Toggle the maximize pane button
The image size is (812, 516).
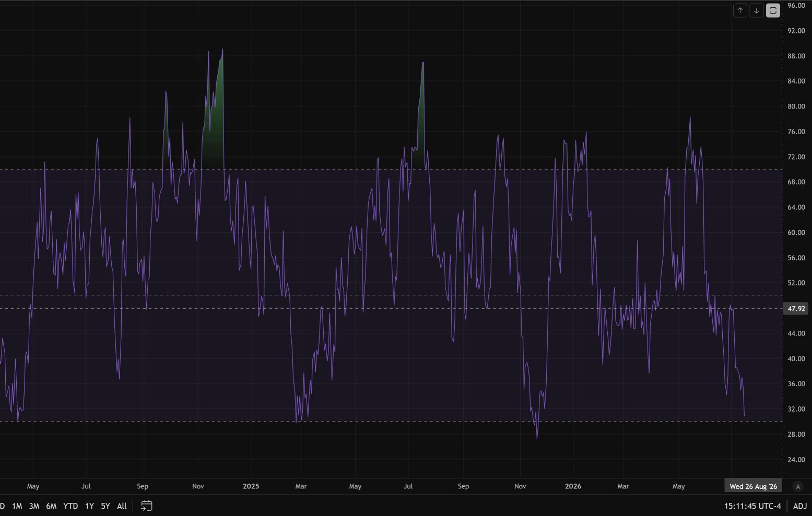pos(773,10)
